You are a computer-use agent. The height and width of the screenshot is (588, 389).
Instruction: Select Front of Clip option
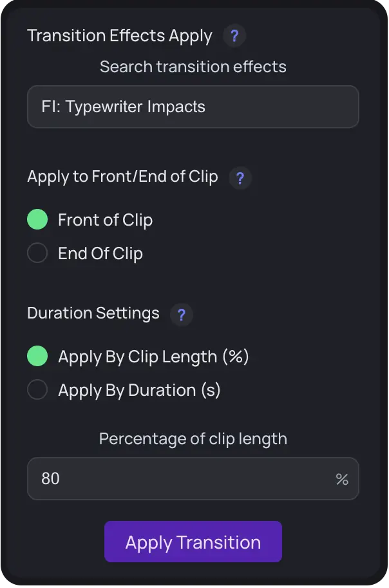37,219
